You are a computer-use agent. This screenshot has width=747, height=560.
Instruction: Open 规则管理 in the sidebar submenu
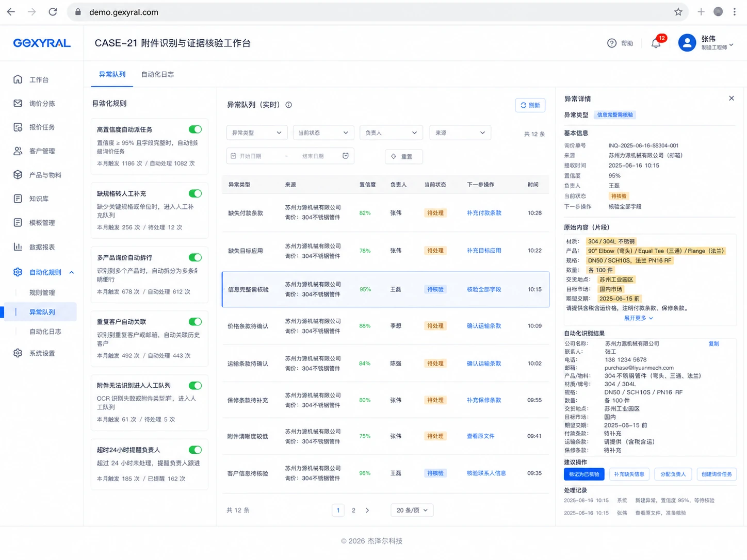42,292
